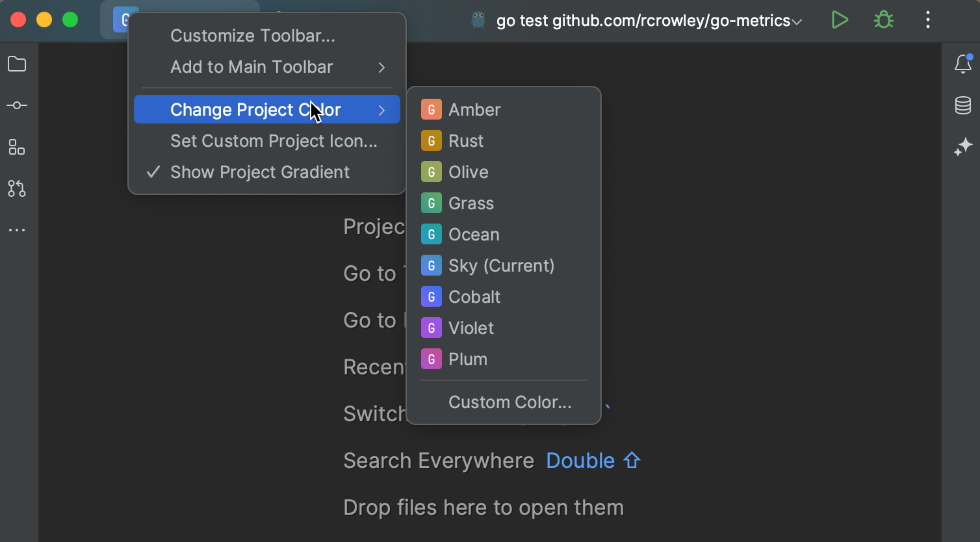Viewport: 980px width, 542px height.
Task: Toggle Show Project Gradient option
Action: 259,172
